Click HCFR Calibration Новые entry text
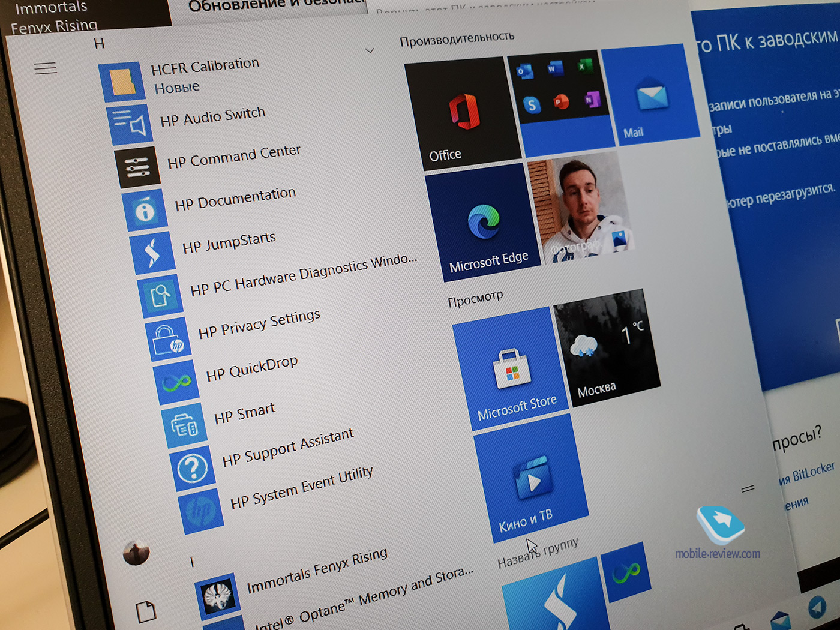Viewport: 840px width, 630px height. [x=205, y=76]
